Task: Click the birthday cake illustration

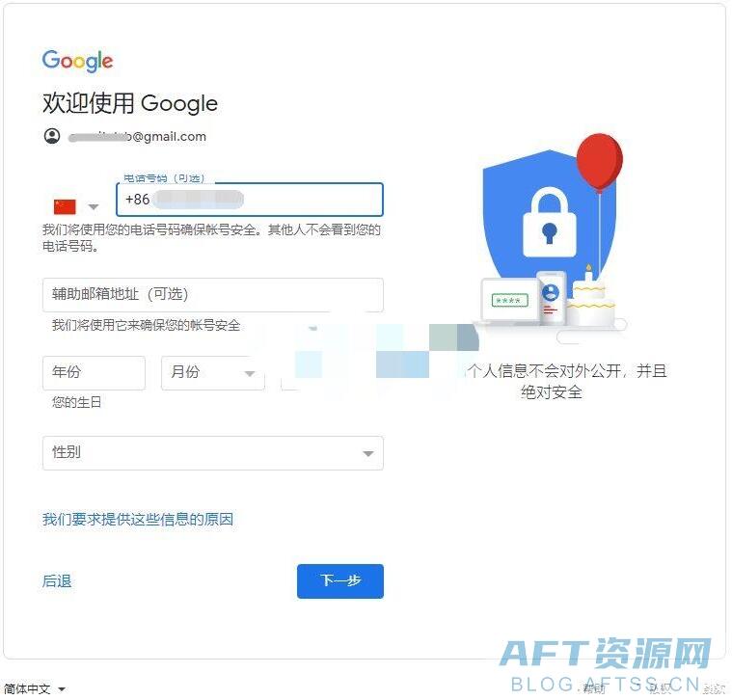Action: pos(592,297)
